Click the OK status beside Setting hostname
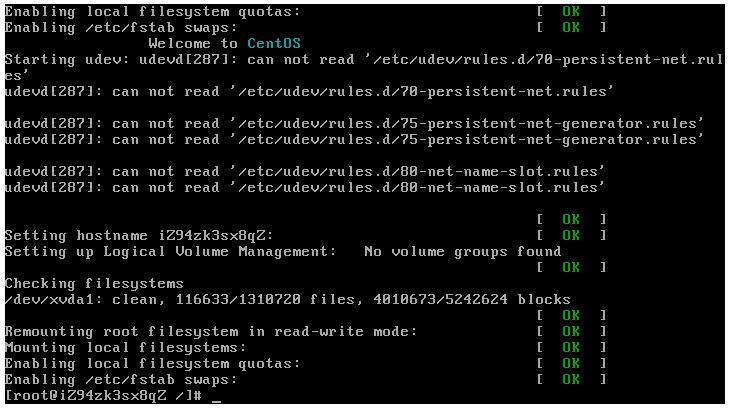Image resolution: width=739 pixels, height=410 pixels. click(571, 236)
